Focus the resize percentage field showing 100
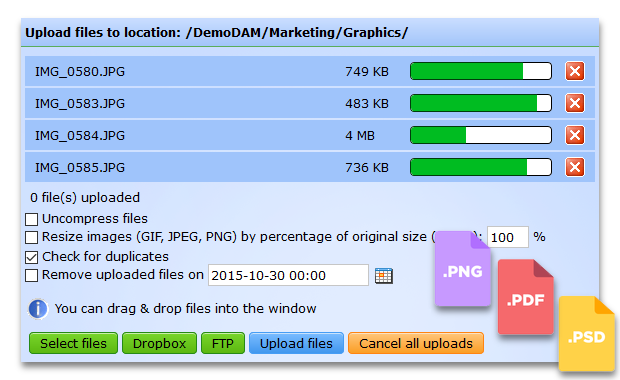620x380 pixels. (x=508, y=237)
